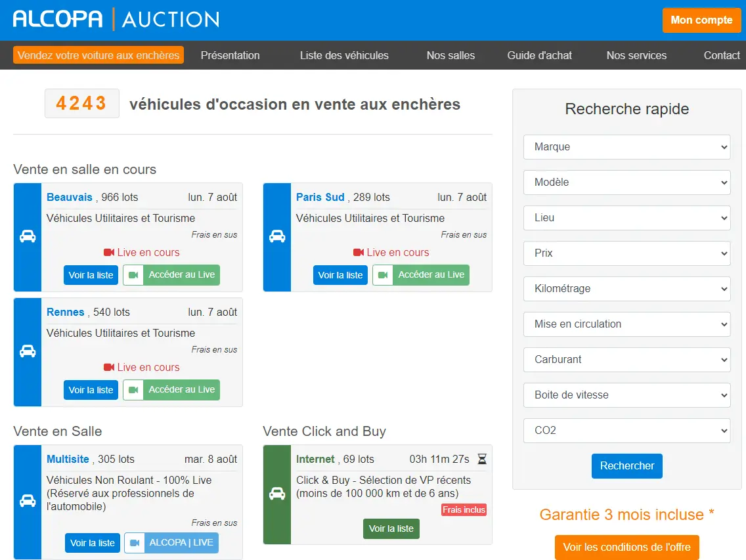Image resolution: width=746 pixels, height=560 pixels.
Task: Click camera icon beside ALCOPA | LIVE
Action: coord(135,543)
